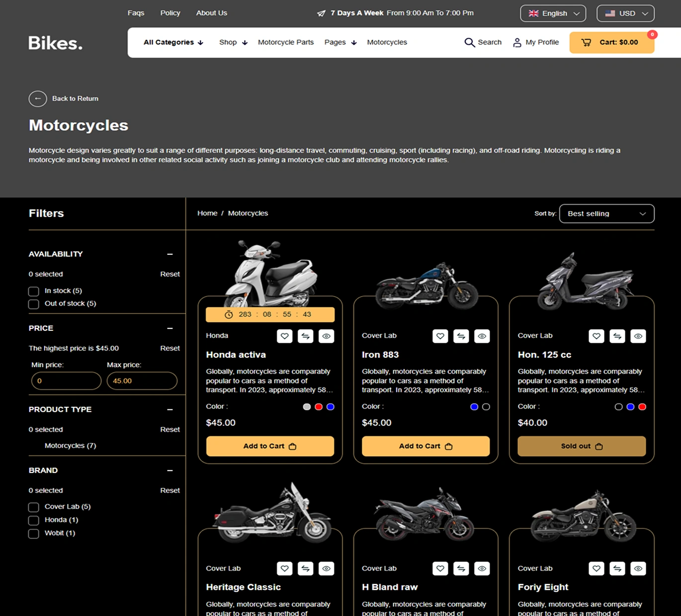This screenshot has width=681, height=616.
Task: Quick view Iron 883 with eye icon
Action: [x=482, y=336]
